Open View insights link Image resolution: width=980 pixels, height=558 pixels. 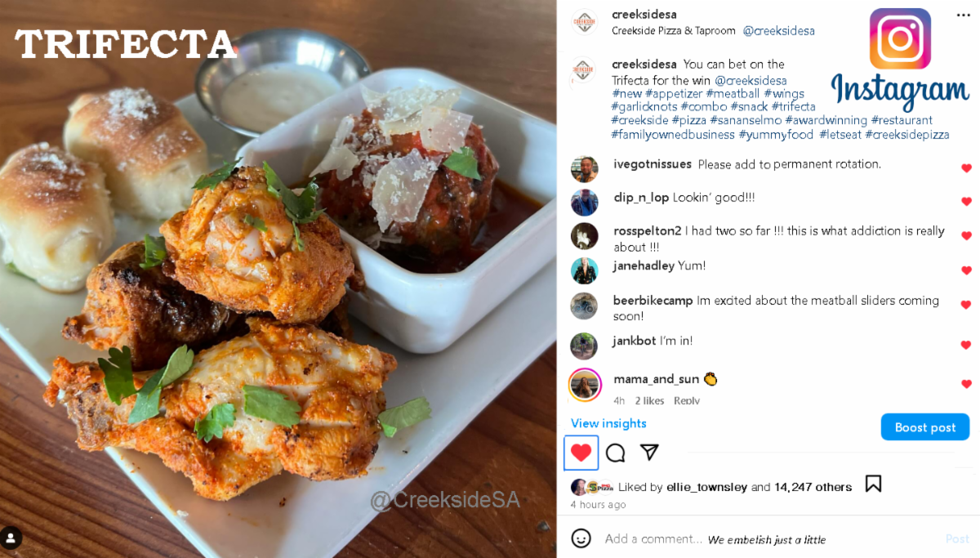point(608,423)
